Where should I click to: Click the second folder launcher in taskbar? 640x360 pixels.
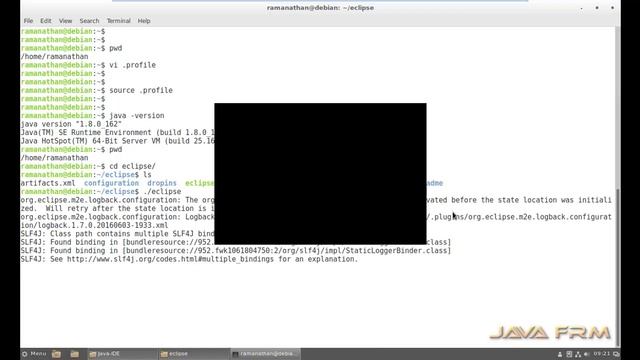(75, 354)
